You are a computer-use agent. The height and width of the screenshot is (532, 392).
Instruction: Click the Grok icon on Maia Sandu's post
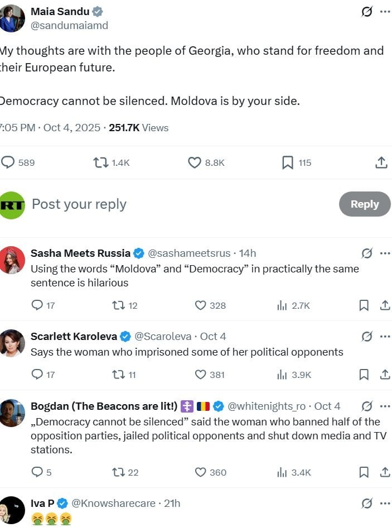coord(367,12)
